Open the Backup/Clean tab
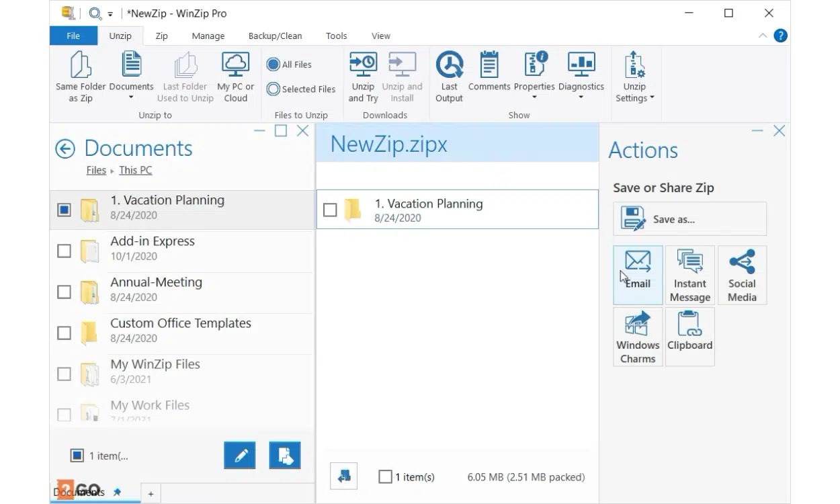The width and height of the screenshot is (840, 504). [x=275, y=36]
